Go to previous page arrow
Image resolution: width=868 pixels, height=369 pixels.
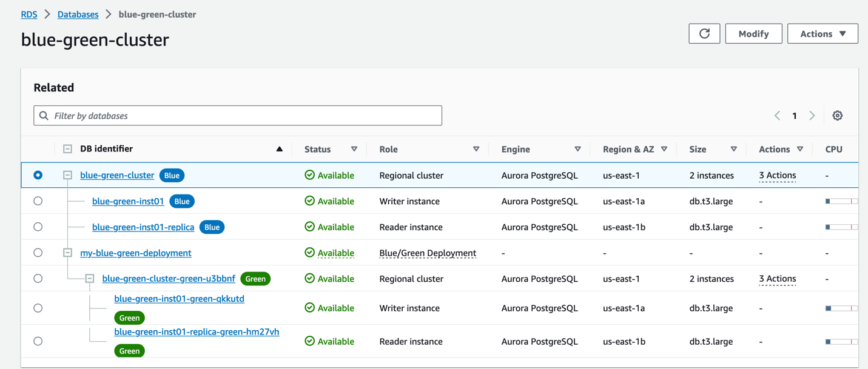(777, 116)
